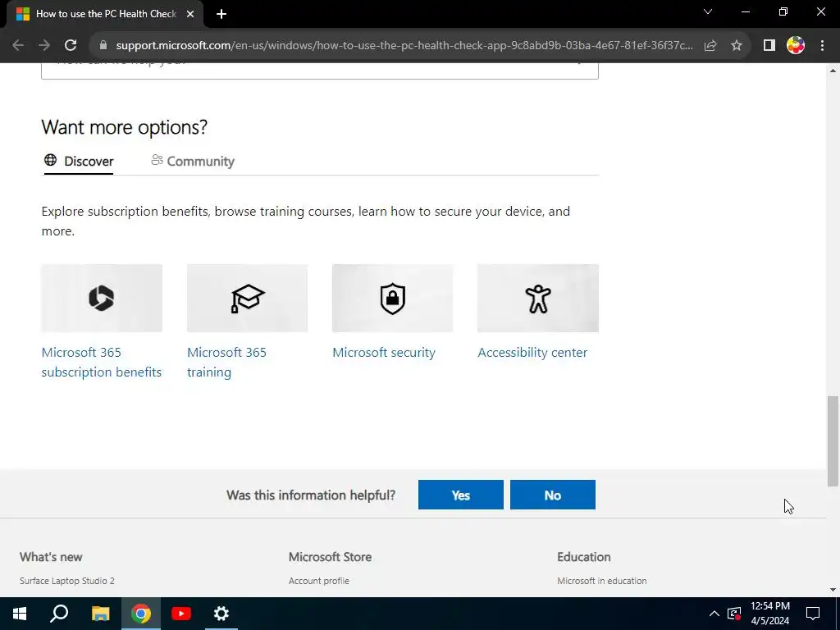
Task: Expand the tab search chevron
Action: [708, 11]
